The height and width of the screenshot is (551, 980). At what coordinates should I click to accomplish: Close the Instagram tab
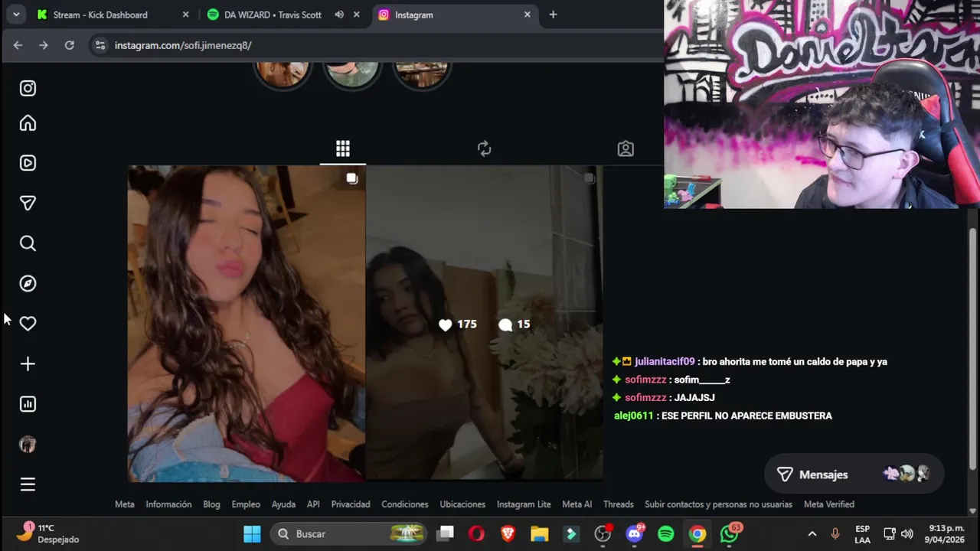point(527,15)
